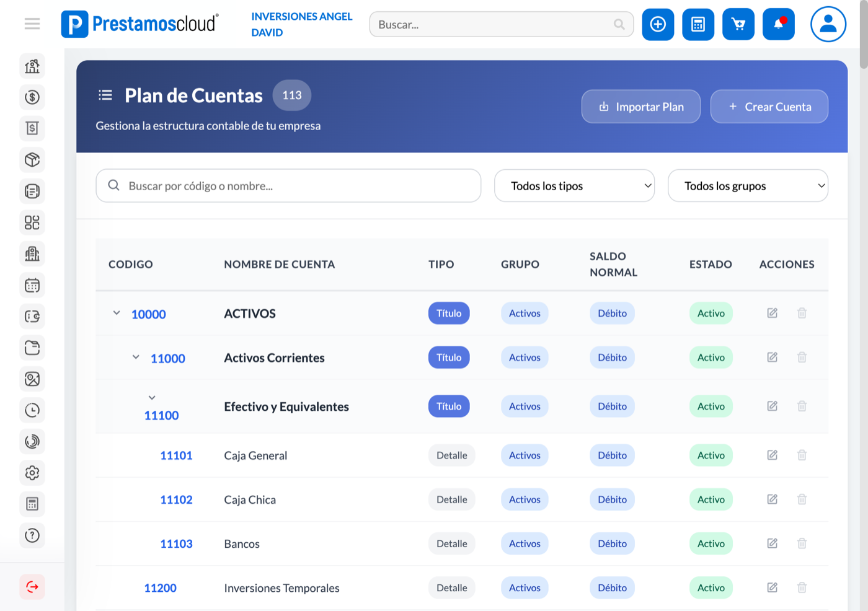Open the calculator sidebar icon
This screenshot has width=868, height=611.
pos(32,504)
